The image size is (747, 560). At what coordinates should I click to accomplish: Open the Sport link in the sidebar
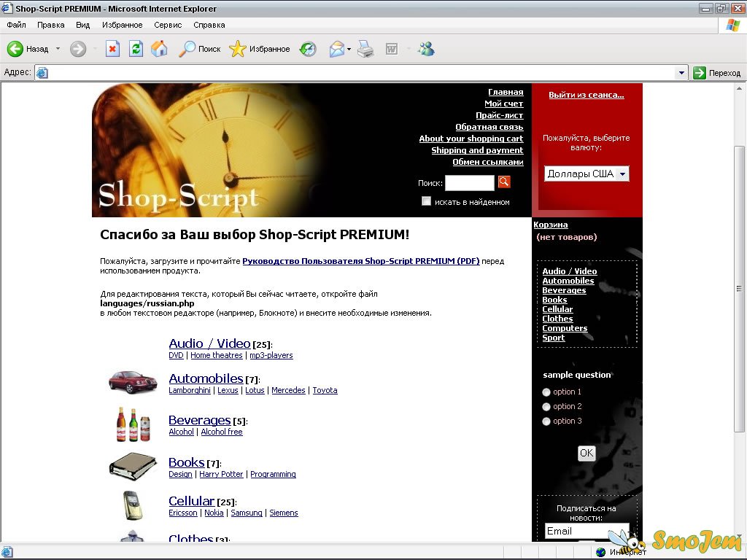pyautogui.click(x=554, y=338)
